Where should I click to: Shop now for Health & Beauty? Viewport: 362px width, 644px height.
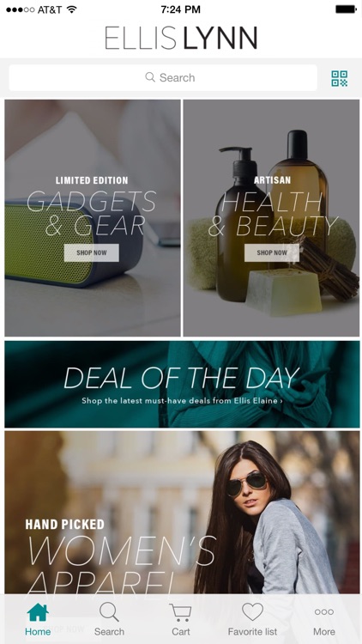[x=272, y=252]
